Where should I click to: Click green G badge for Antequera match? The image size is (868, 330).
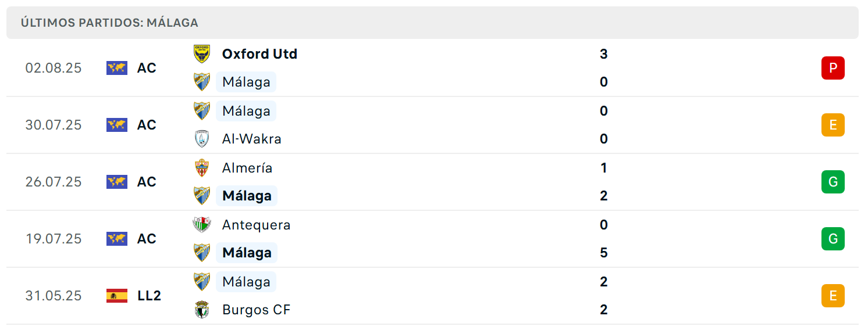(x=833, y=239)
